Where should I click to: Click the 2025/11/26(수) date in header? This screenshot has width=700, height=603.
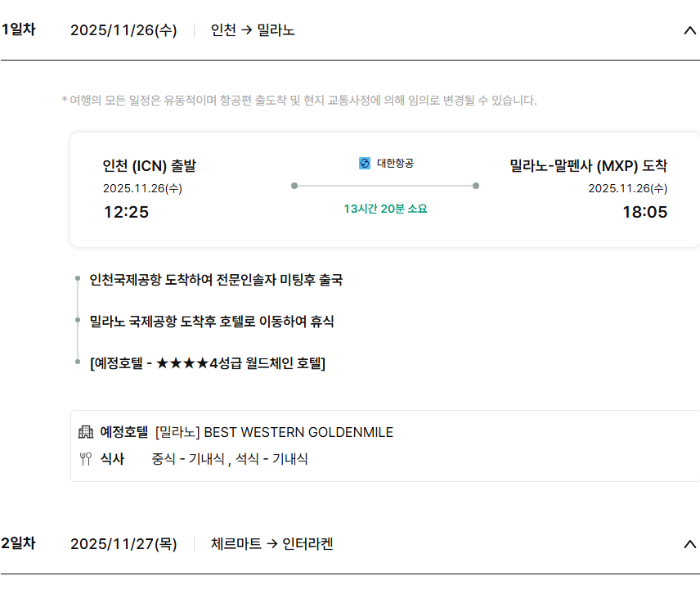tap(123, 30)
